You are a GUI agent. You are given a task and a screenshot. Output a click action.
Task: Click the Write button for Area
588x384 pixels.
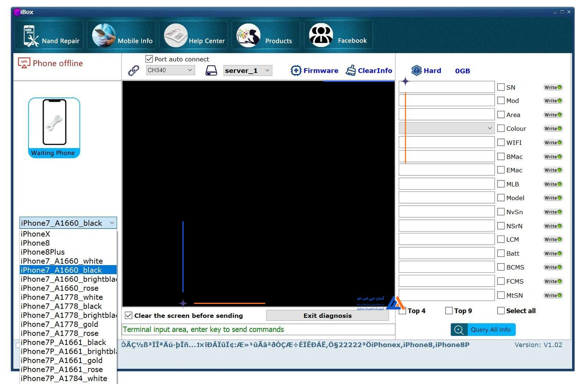coord(553,115)
